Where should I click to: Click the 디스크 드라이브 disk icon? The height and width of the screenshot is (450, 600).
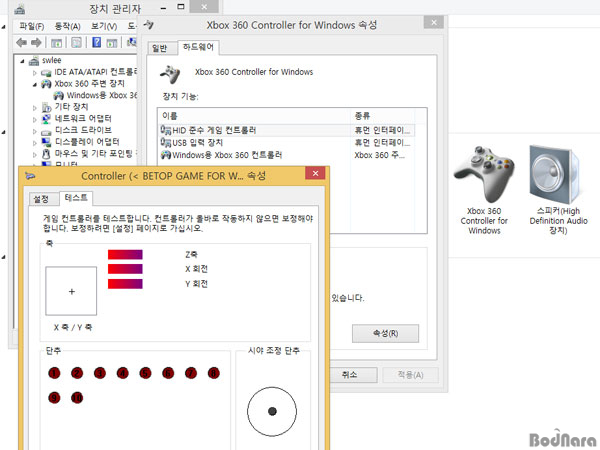pyautogui.click(x=46, y=132)
